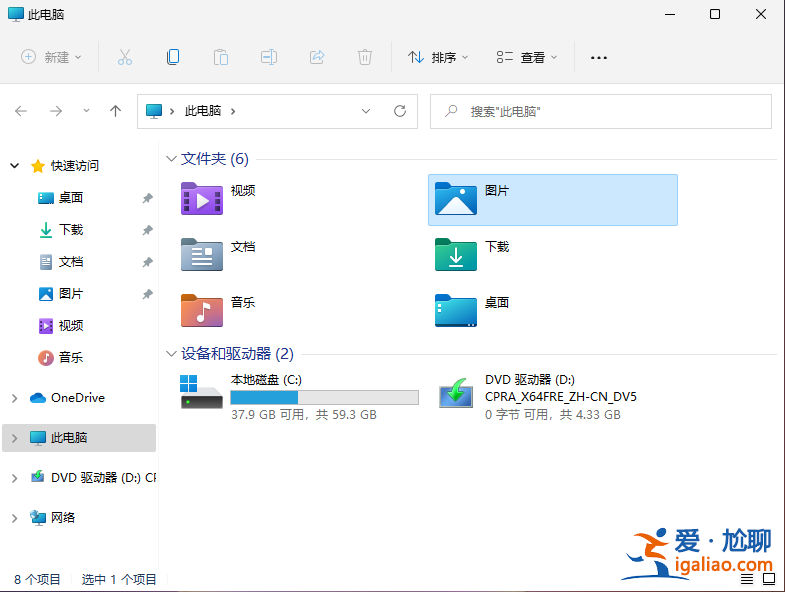The width and height of the screenshot is (785, 592).
Task: Click "8 个项目" in status bar
Action: pyautogui.click(x=37, y=579)
